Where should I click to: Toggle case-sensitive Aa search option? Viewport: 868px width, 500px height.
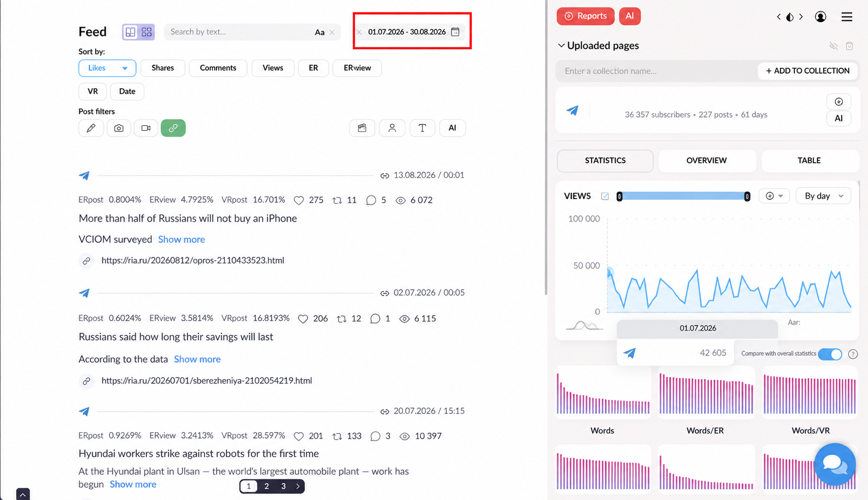(x=319, y=32)
